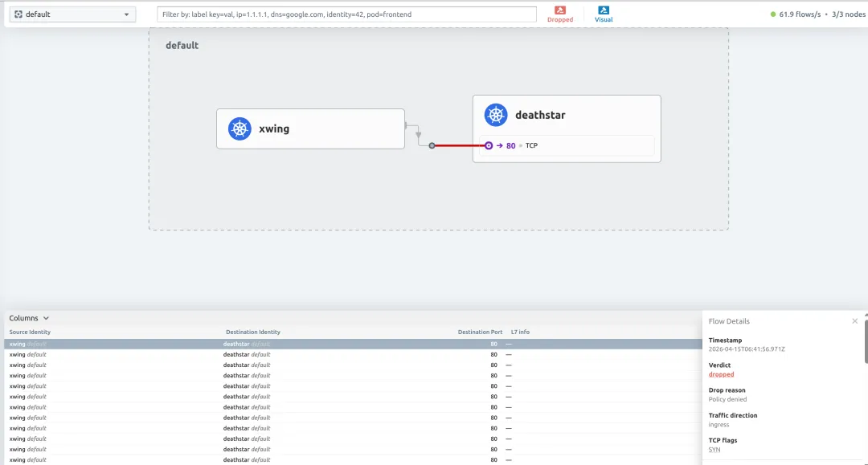Click the Destination Port column header
Image resolution: width=868 pixels, height=465 pixels.
pos(480,332)
